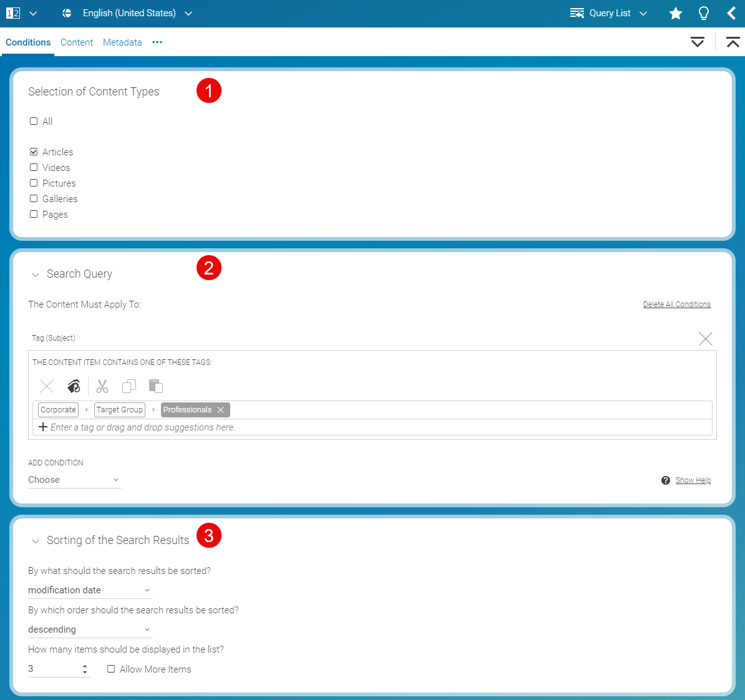Click the globe language icon next to English

(x=66, y=13)
